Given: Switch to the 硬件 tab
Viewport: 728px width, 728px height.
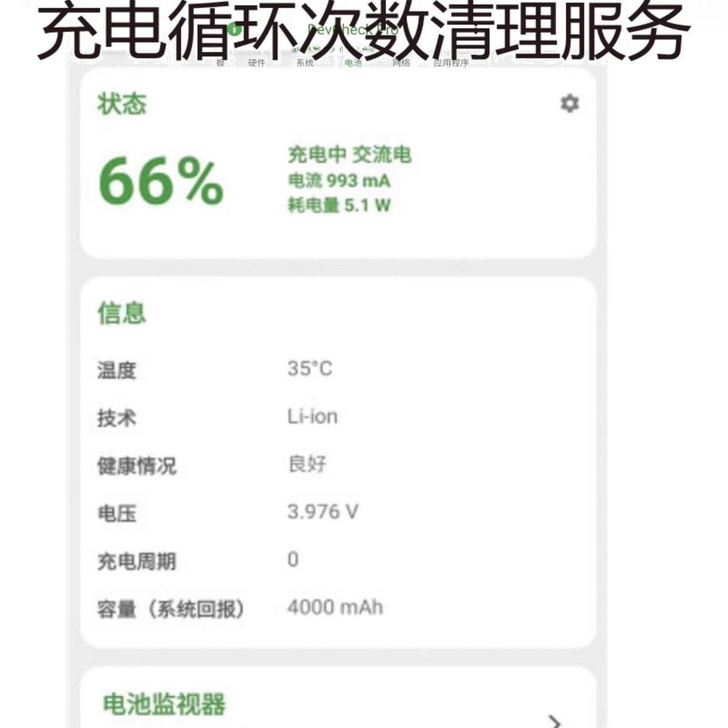Looking at the screenshot, I should [257, 63].
